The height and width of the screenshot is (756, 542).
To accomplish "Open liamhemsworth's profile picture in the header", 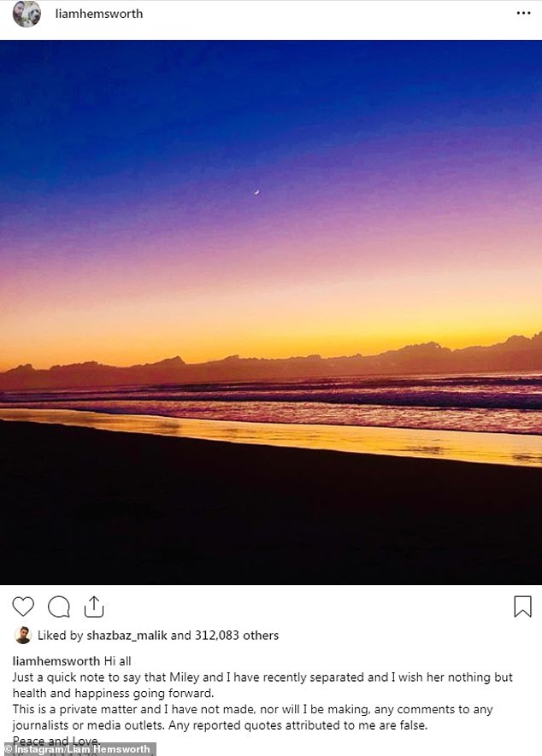I will tap(27, 14).
